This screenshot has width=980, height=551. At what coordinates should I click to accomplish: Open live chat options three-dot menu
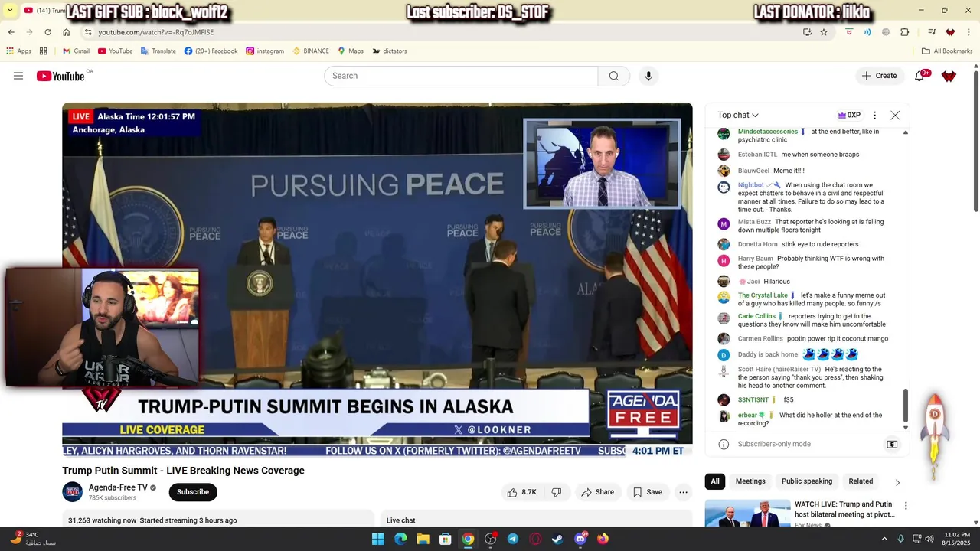875,115
